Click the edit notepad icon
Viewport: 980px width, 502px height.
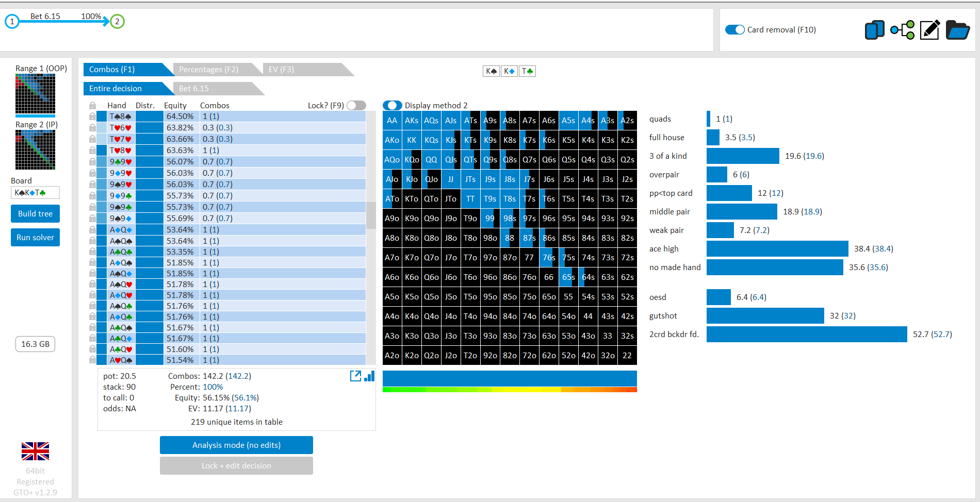click(930, 30)
